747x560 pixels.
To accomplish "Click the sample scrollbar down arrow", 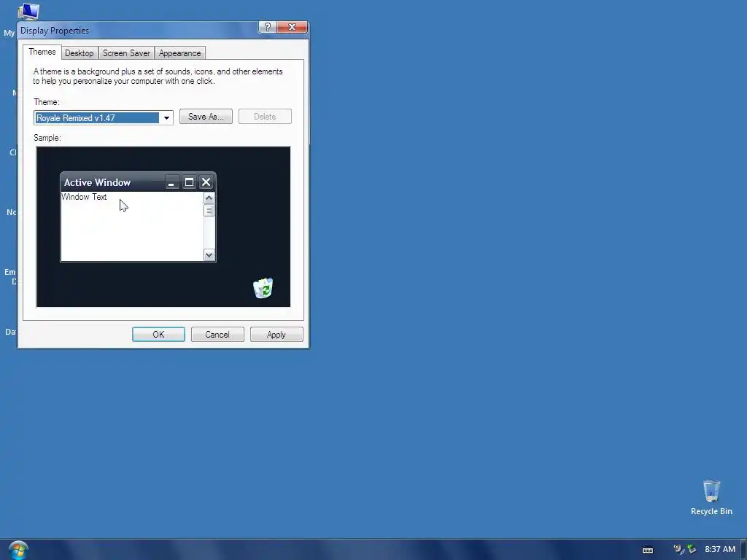I will tap(209, 255).
